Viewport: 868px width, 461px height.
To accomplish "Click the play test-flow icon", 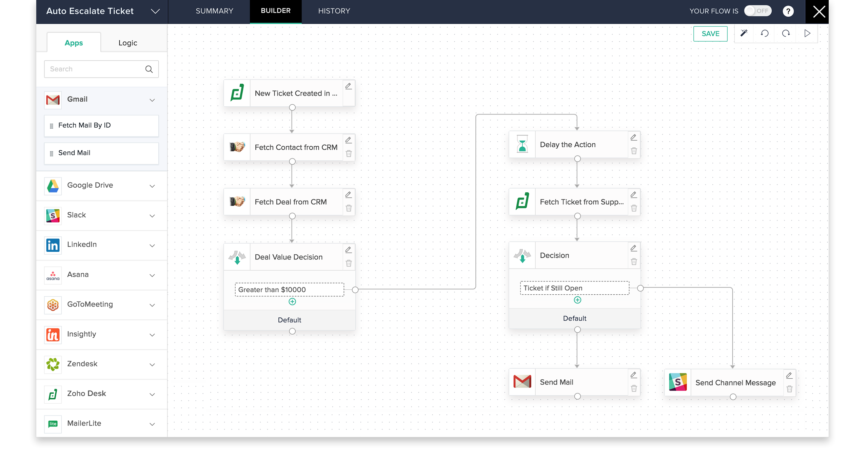I will (807, 33).
